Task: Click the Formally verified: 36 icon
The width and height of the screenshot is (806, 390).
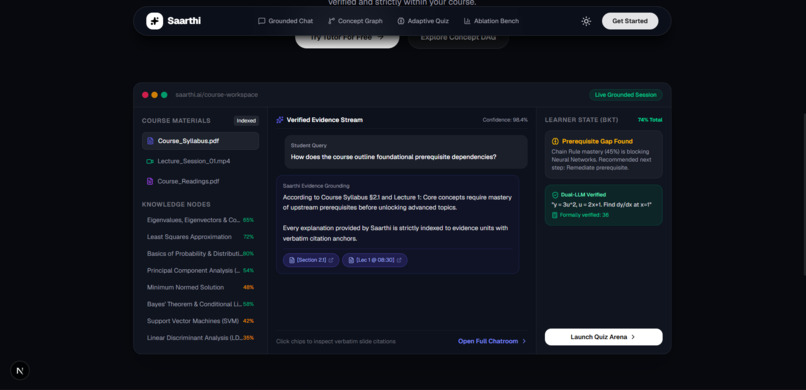Action: [555, 215]
